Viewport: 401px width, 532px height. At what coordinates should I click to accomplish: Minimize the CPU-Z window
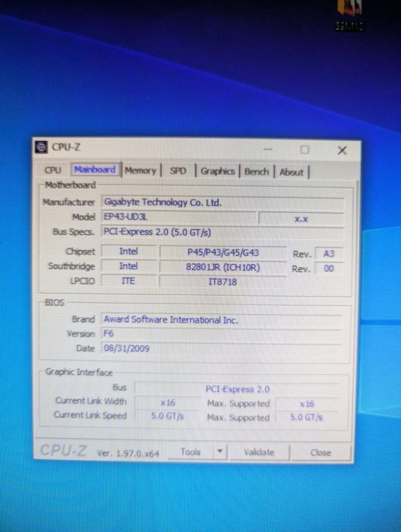(x=267, y=150)
